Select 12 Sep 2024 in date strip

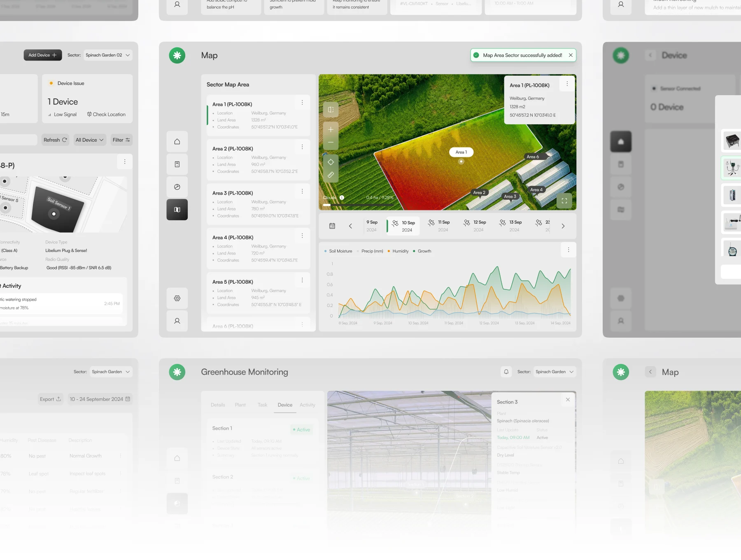[x=475, y=226]
